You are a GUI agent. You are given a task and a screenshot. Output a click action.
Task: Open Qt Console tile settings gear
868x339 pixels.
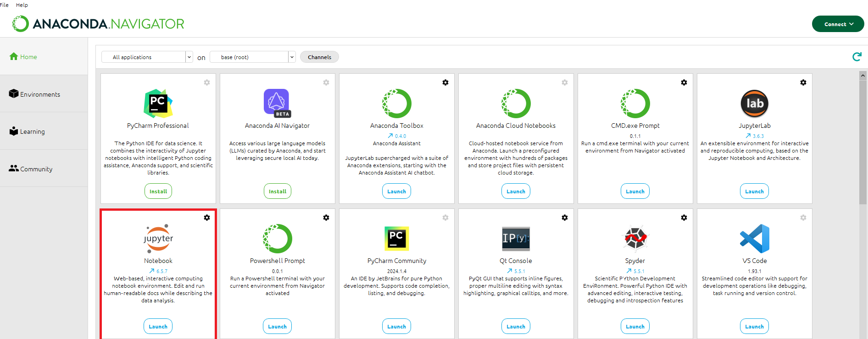[x=565, y=218]
